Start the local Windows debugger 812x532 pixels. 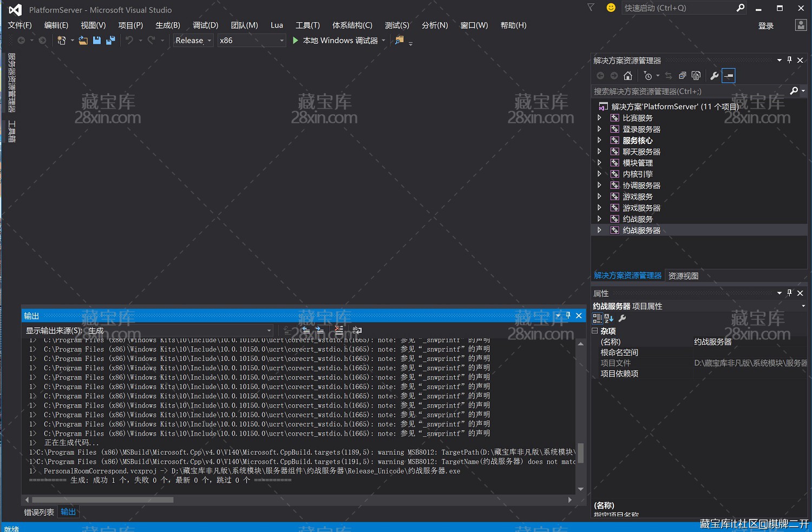click(x=335, y=41)
